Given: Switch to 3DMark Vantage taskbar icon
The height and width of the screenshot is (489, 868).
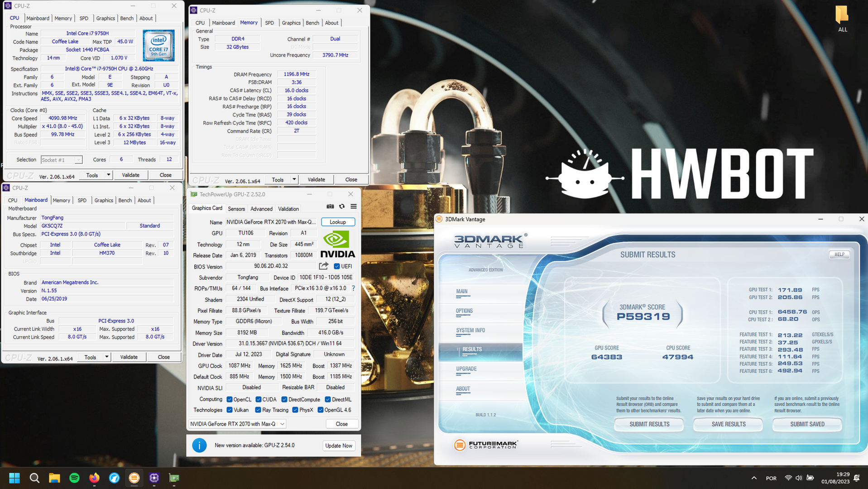Looking at the screenshot, I should point(134,478).
